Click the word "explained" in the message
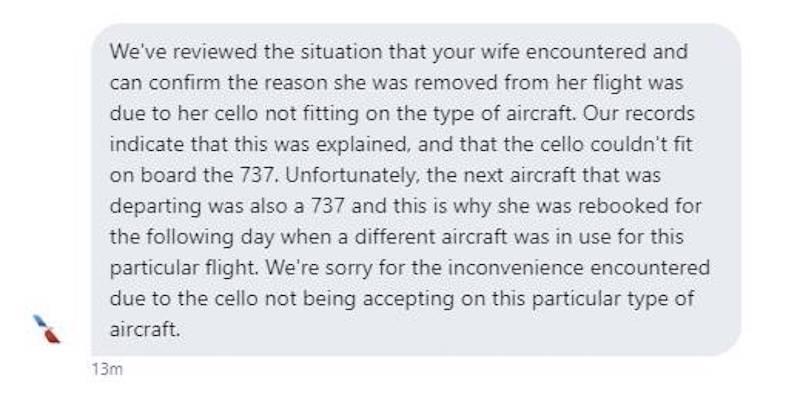Image resolution: width=800 pixels, height=415 pixels. click(363, 144)
